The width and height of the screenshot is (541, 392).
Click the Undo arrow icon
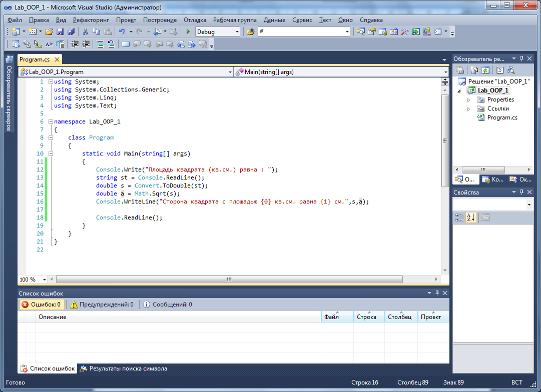122,31
